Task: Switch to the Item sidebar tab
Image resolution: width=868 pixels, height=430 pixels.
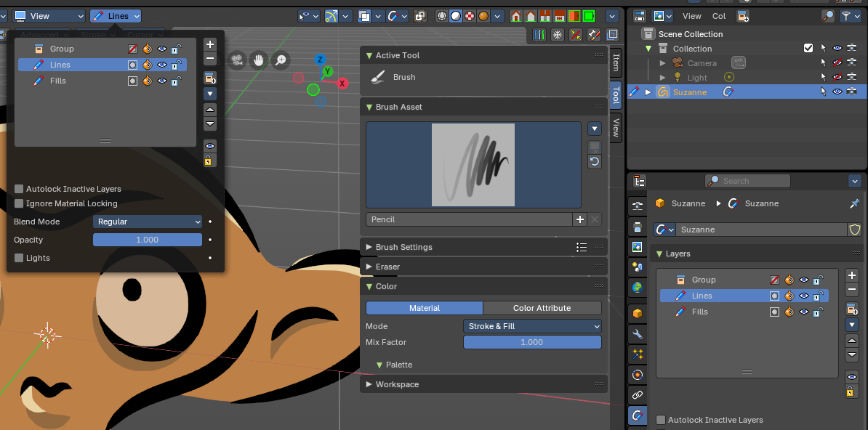Action: point(616,64)
